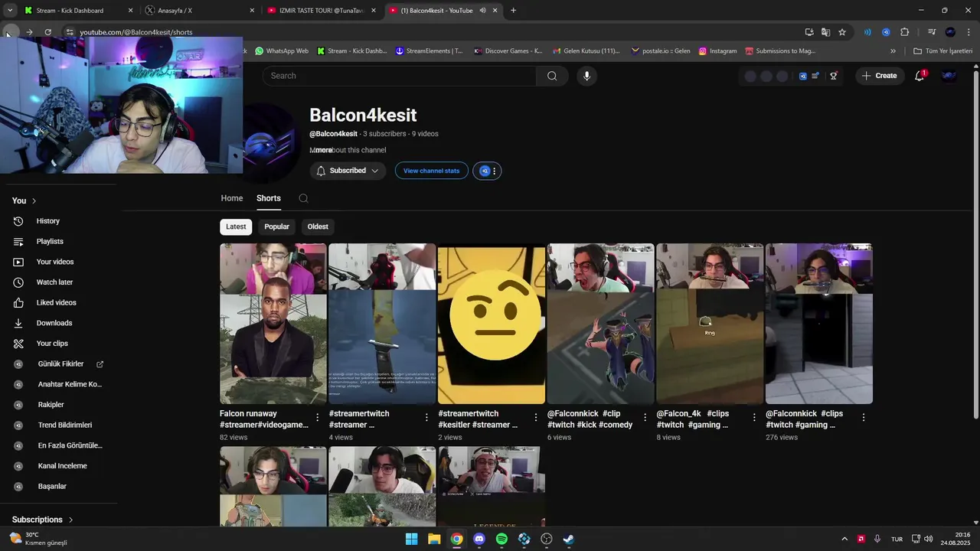Select the Shorts channel tab
Viewport: 980px width, 551px height.
(269, 198)
